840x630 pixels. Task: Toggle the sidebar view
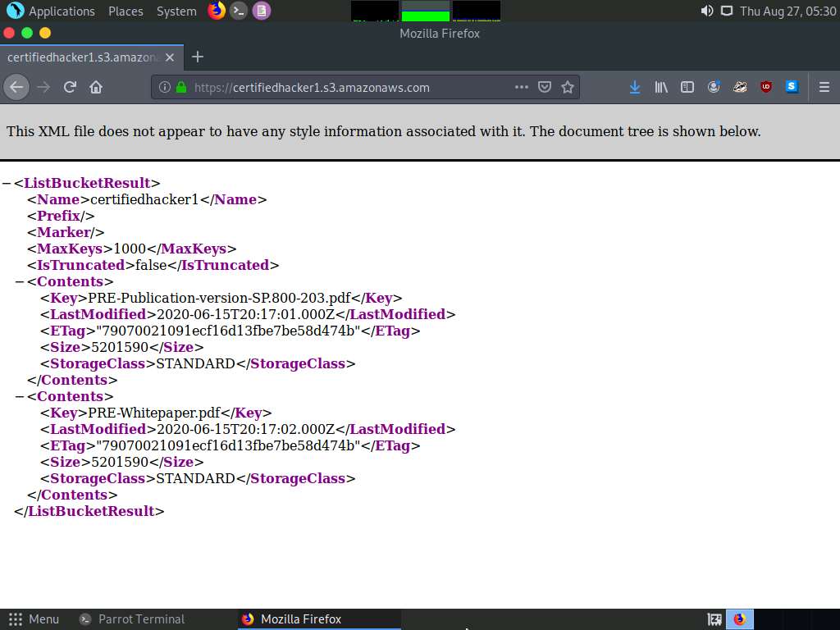(687, 87)
